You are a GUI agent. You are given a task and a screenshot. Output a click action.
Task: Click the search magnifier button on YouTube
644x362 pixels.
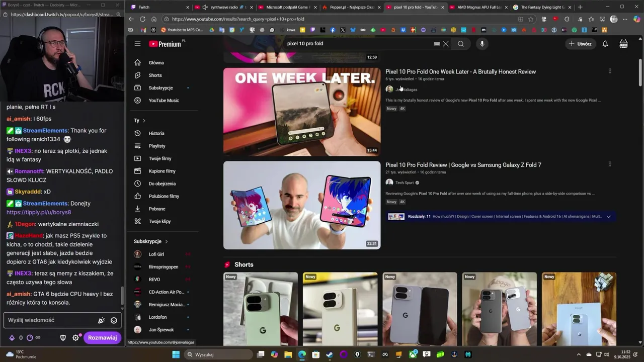tap(461, 44)
